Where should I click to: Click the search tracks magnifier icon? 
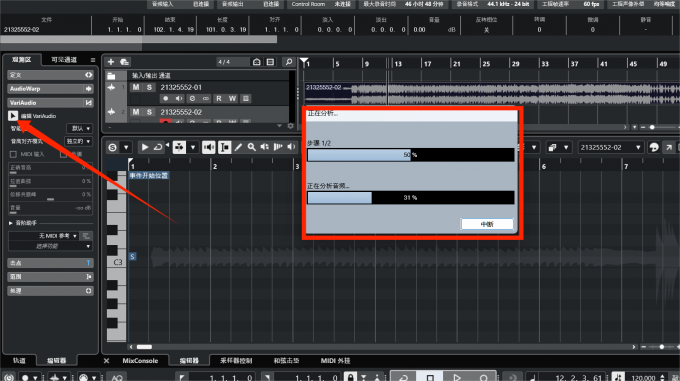click(x=289, y=62)
